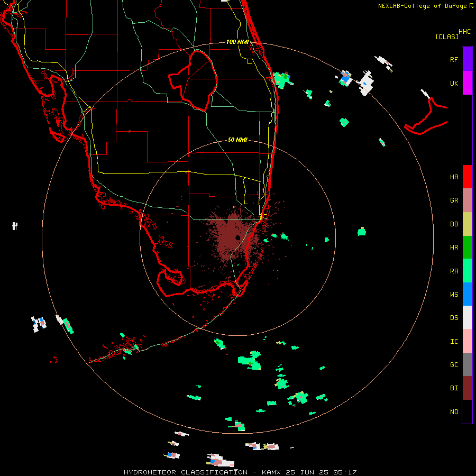This screenshot has width=476, height=476.
Task: Click the RF purple legend swatch
Action: pyautogui.click(x=467, y=59)
